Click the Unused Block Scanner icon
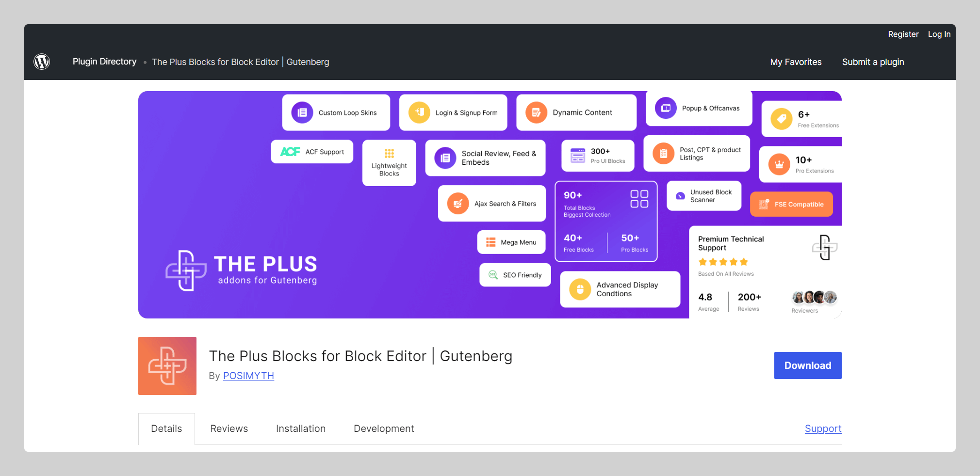The image size is (980, 476). [680, 196]
